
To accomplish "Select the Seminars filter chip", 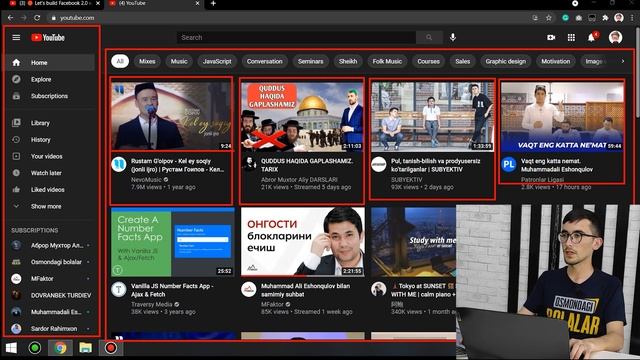I will [311, 61].
